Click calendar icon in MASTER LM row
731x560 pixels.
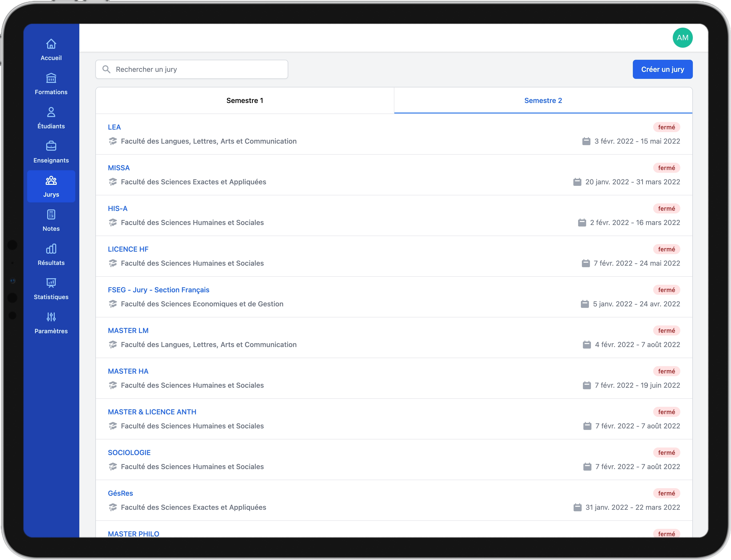[x=586, y=345]
